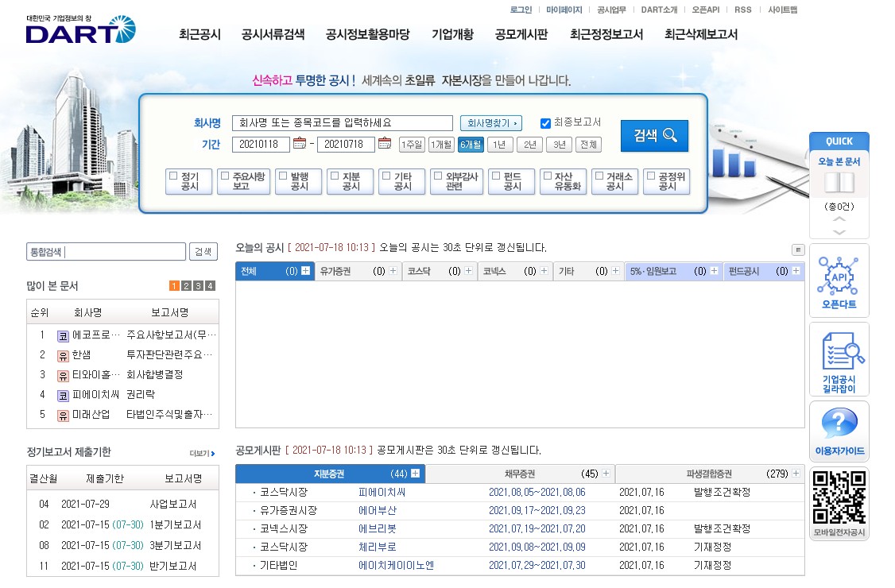This screenshot has height=588, width=895.
Task: Open 기업개황 menu
Action: point(452,34)
